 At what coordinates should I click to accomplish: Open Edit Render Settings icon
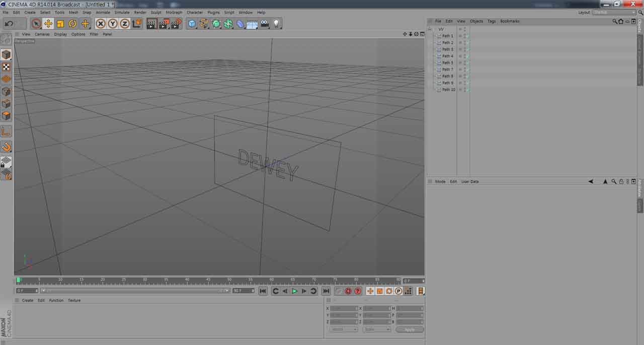[x=176, y=24]
